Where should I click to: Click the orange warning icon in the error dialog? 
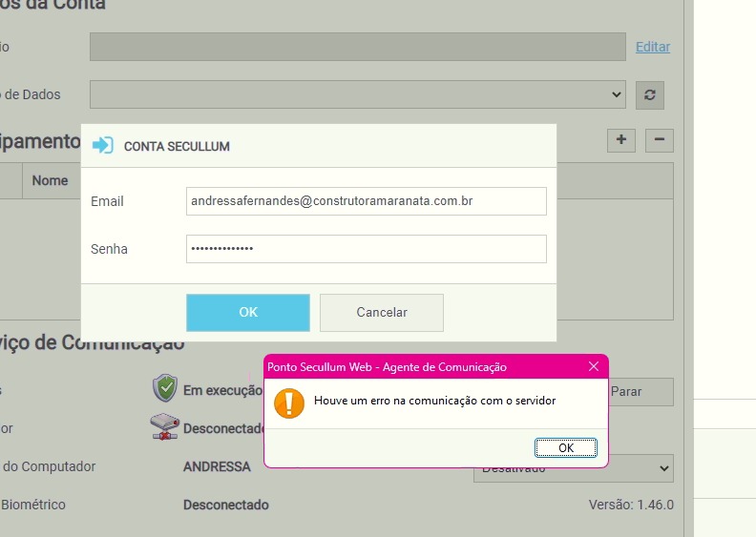288,402
